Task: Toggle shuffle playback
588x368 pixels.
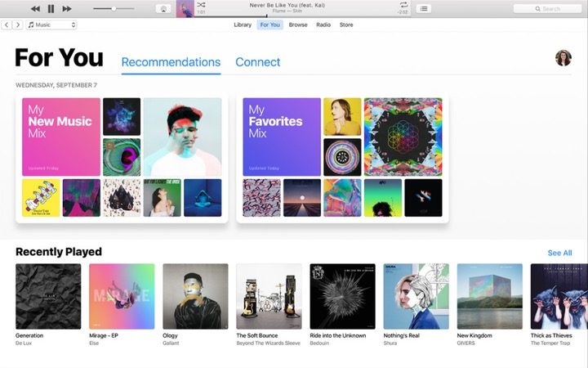Action: click(x=202, y=5)
